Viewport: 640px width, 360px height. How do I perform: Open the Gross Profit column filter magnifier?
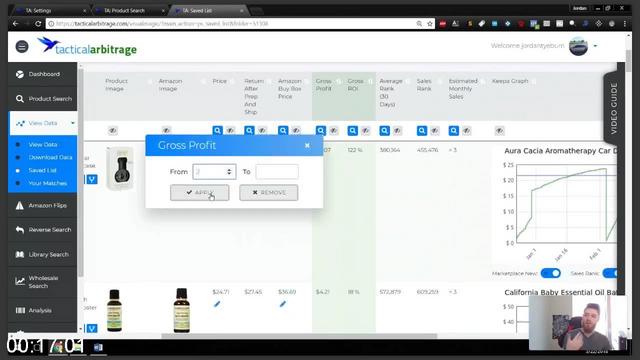(321, 131)
